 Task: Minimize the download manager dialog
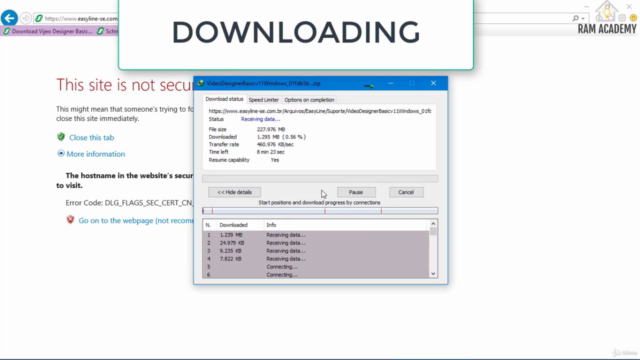click(391, 83)
